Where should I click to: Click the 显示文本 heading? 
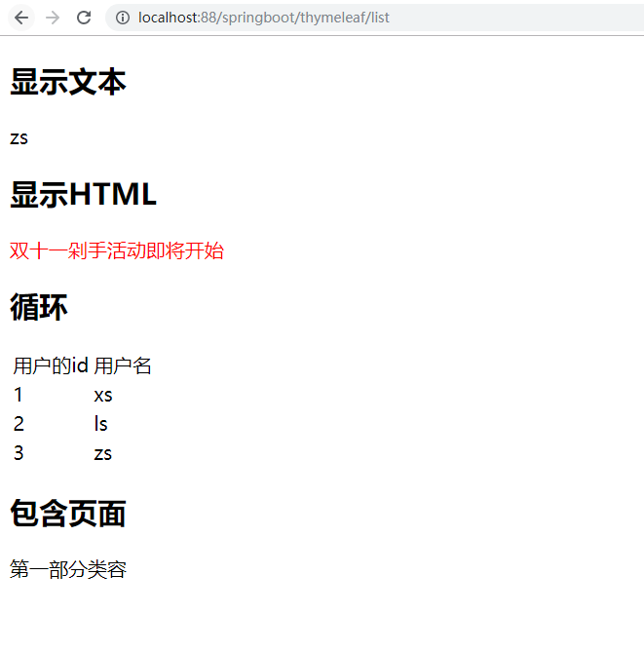click(x=68, y=83)
